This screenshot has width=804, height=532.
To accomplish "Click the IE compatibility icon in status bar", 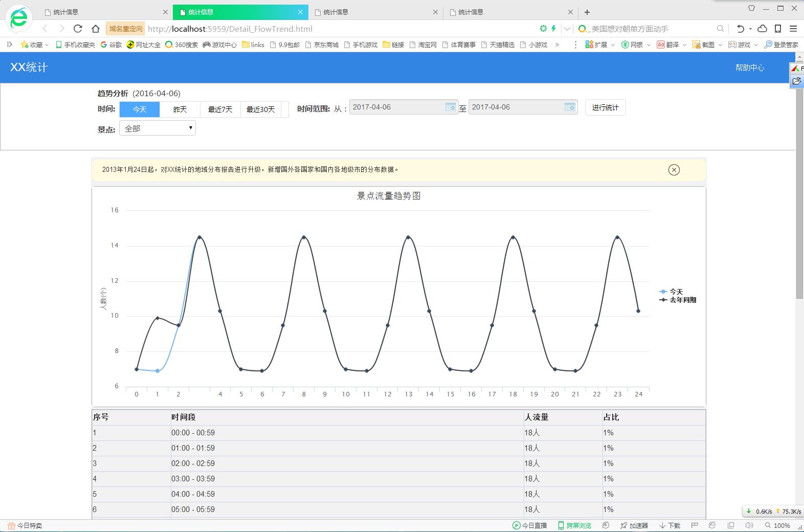I will (x=712, y=525).
